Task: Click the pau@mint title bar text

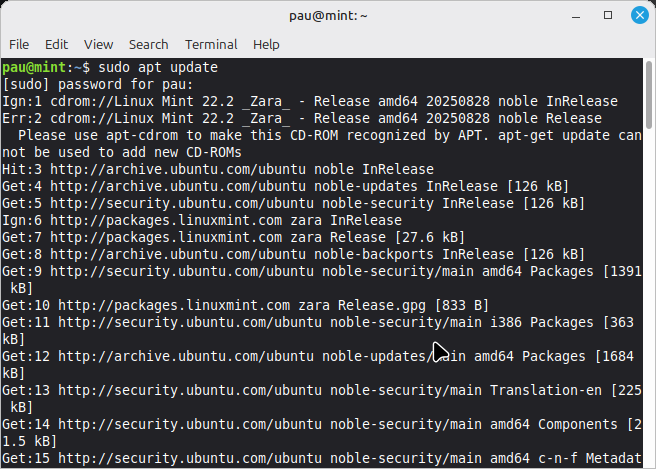Action: 327,15
